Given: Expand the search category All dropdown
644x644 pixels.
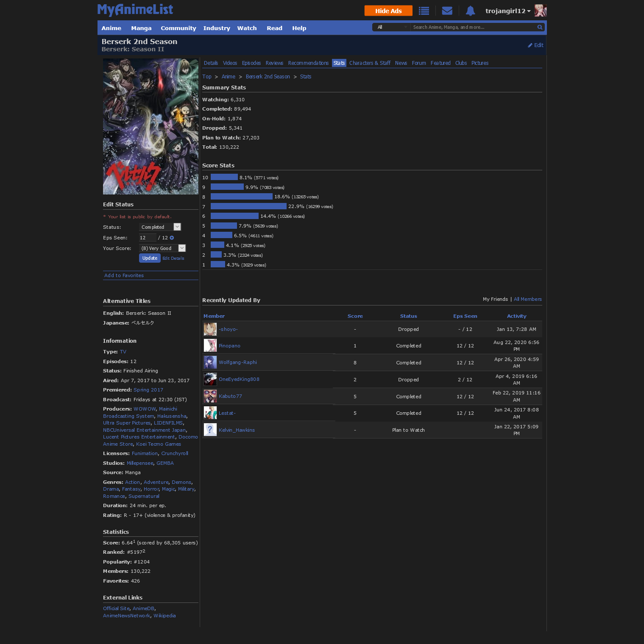Looking at the screenshot, I should 391,27.
